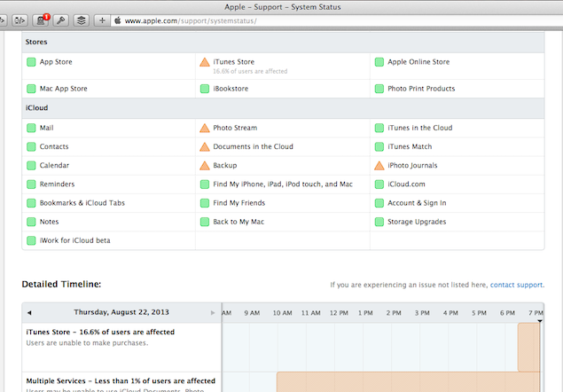Click the Apple Online Store status icon

[379, 62]
